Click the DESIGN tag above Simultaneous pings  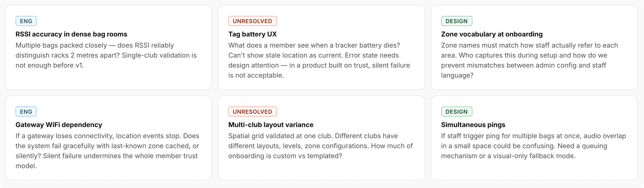tap(456, 112)
